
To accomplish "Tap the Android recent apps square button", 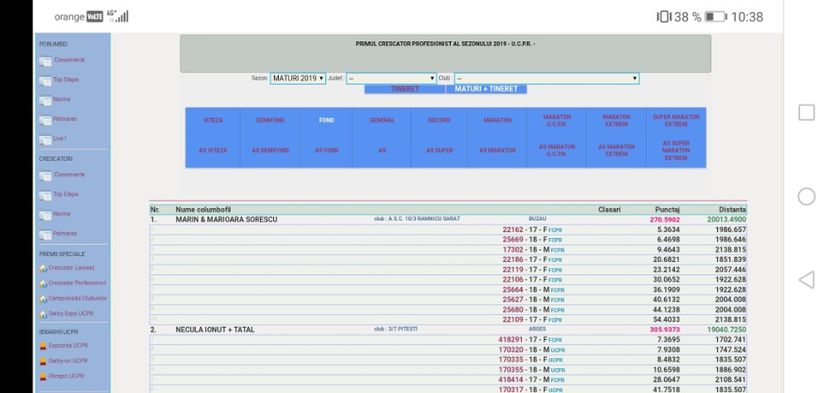I will (x=806, y=112).
